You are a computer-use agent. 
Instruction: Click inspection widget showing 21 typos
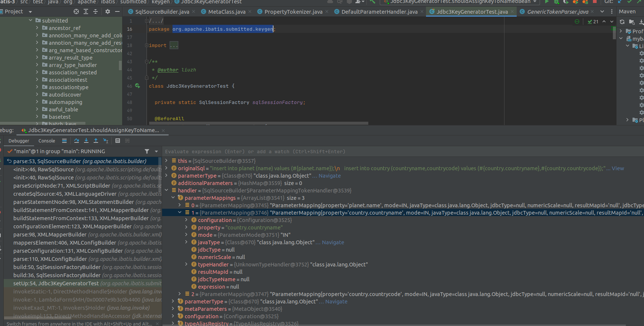click(593, 21)
